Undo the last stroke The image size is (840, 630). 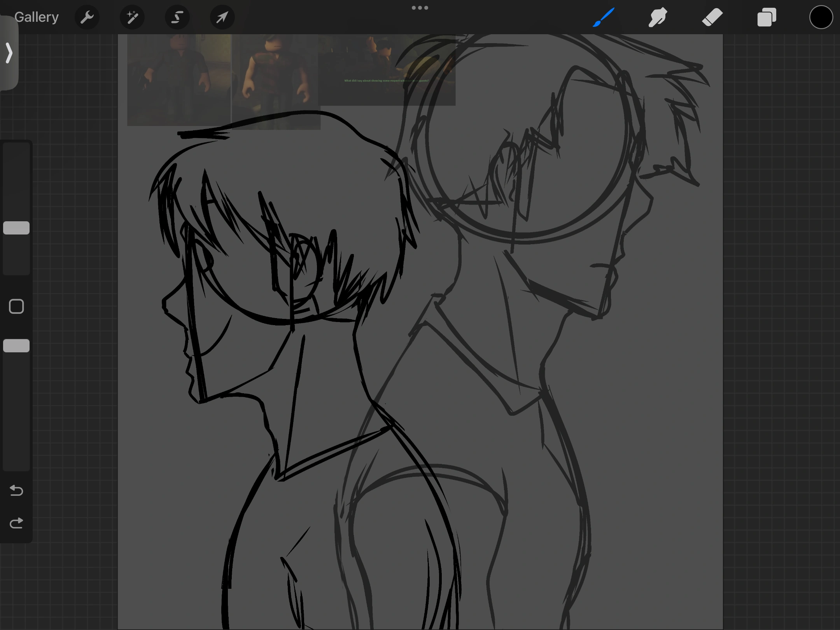pos(16,490)
